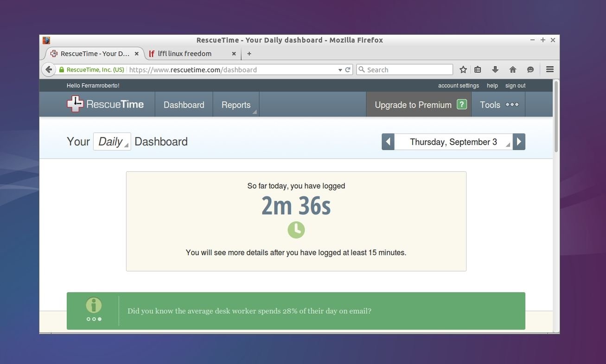This screenshot has height=364, width=606.
Task: Click the Firefox icon in title bar
Action: [x=46, y=40]
